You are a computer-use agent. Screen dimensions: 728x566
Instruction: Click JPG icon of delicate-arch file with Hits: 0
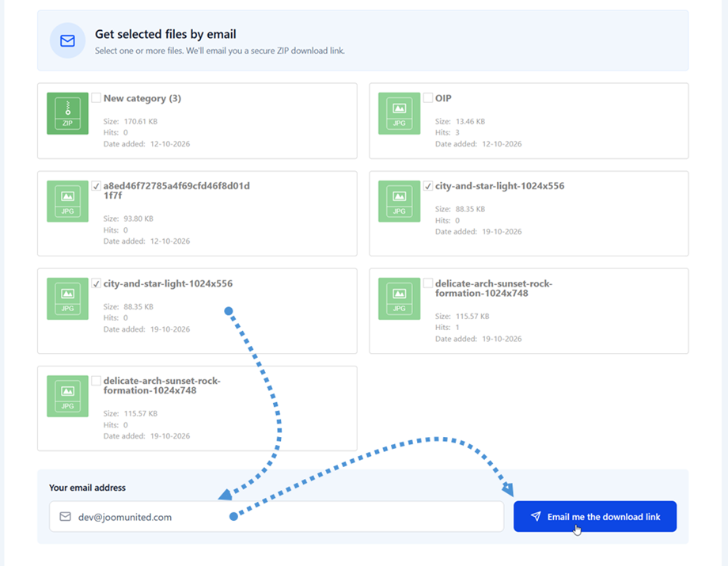pyautogui.click(x=67, y=396)
